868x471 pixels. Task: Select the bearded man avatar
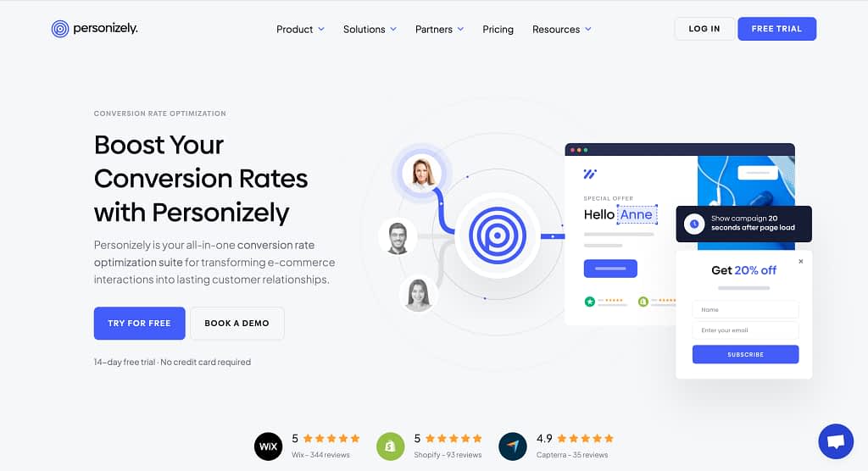coord(398,237)
